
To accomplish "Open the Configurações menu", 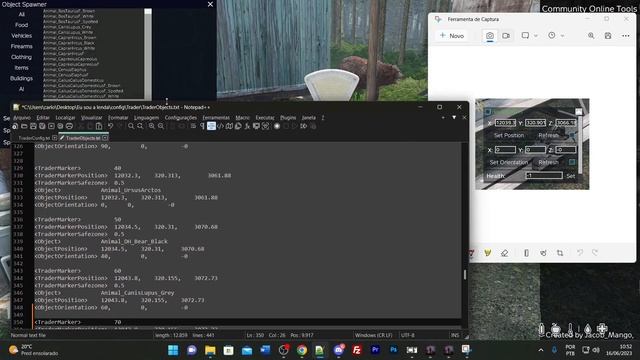I will 180,118.
